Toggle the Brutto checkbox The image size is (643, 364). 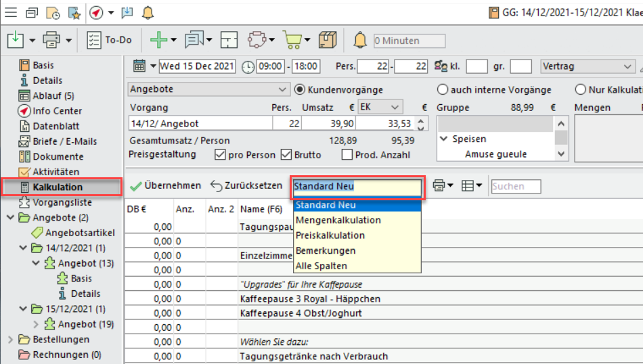(286, 154)
